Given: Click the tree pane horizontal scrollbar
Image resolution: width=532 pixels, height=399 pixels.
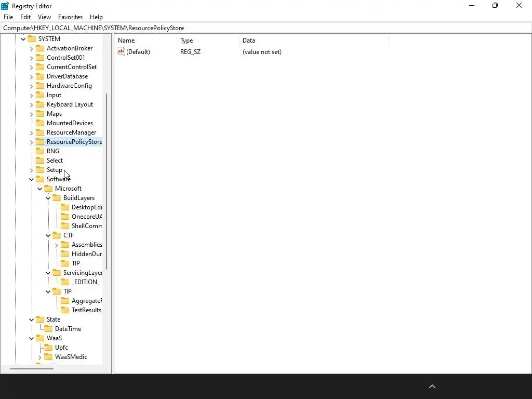Looking at the screenshot, I should point(32,368).
